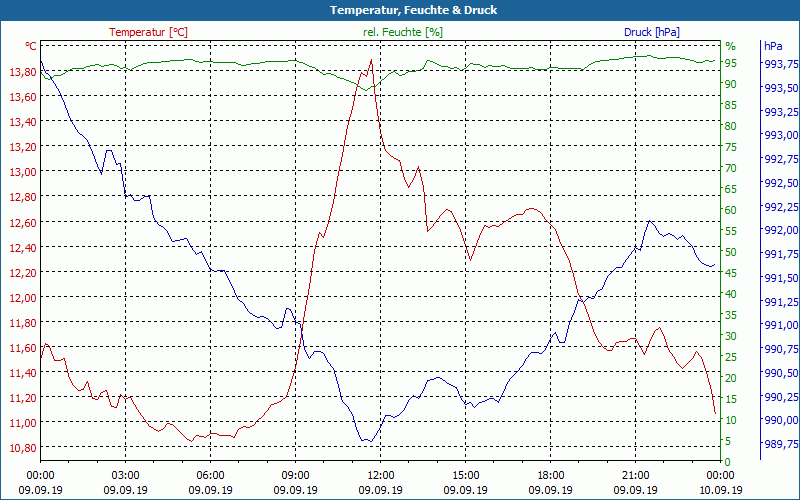Click the 993,75 pressure axis value
This screenshot has width=800, height=500.
(x=781, y=64)
